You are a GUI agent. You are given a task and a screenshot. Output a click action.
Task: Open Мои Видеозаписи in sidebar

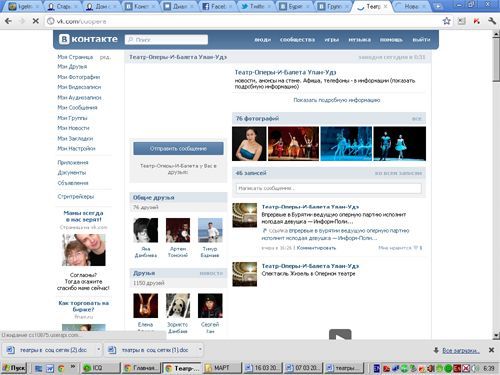pos(79,87)
